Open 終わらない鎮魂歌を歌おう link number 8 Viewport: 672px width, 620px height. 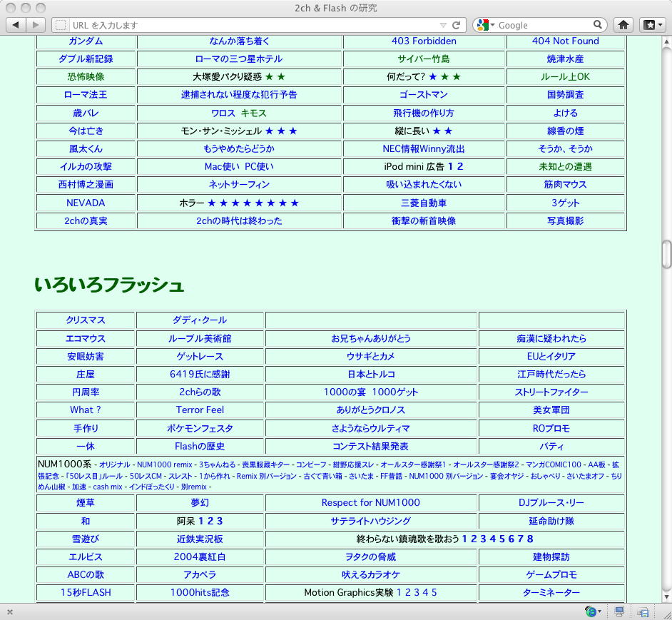pos(530,539)
